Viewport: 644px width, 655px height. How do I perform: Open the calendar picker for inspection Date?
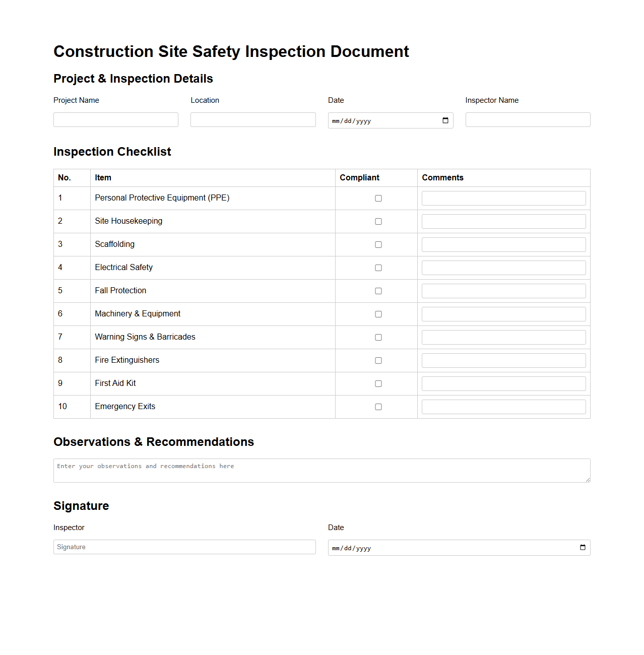point(445,120)
